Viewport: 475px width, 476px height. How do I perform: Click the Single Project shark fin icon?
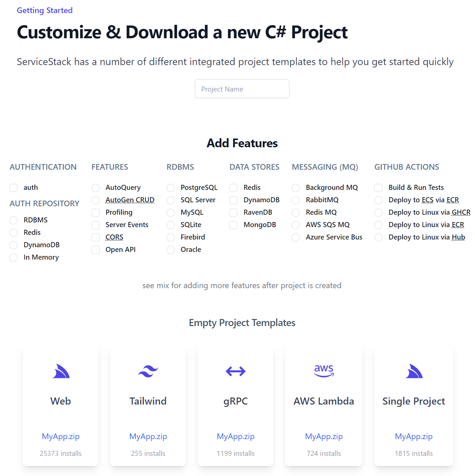[414, 371]
